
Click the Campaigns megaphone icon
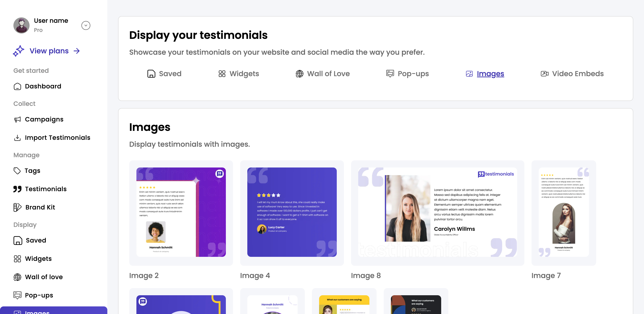(x=17, y=119)
